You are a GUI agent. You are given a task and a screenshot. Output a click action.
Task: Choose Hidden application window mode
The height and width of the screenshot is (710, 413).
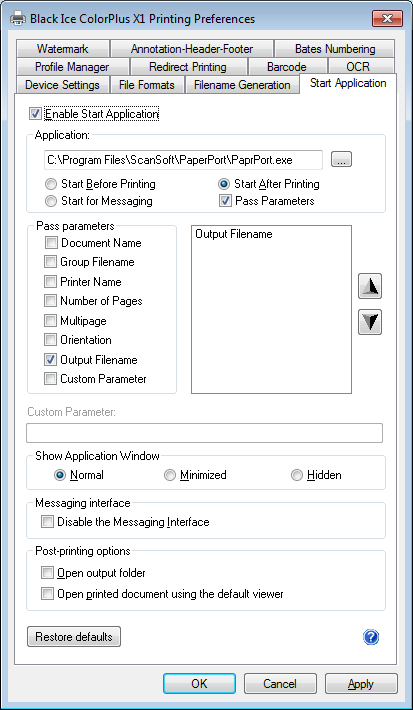pos(297,475)
